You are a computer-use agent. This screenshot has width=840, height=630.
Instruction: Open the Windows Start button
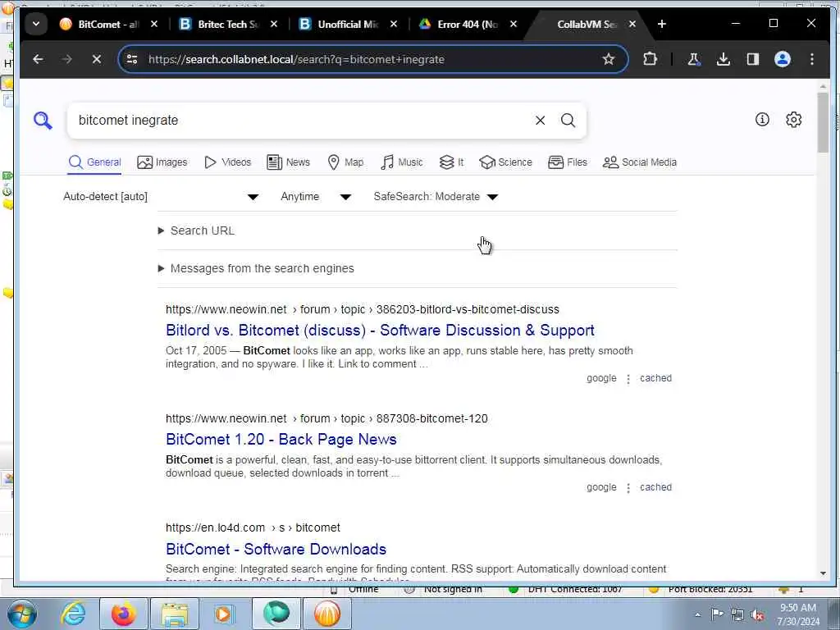[22, 614]
